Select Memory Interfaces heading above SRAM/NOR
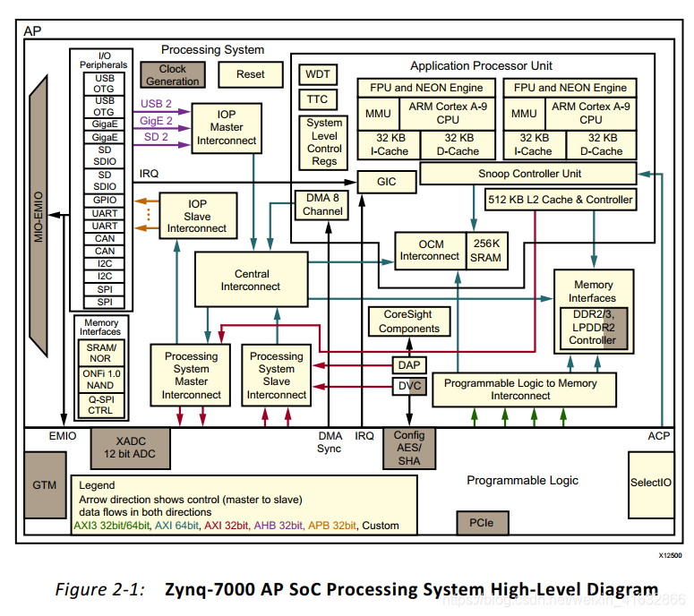Screen dimensions: 694x616 pos(101,328)
